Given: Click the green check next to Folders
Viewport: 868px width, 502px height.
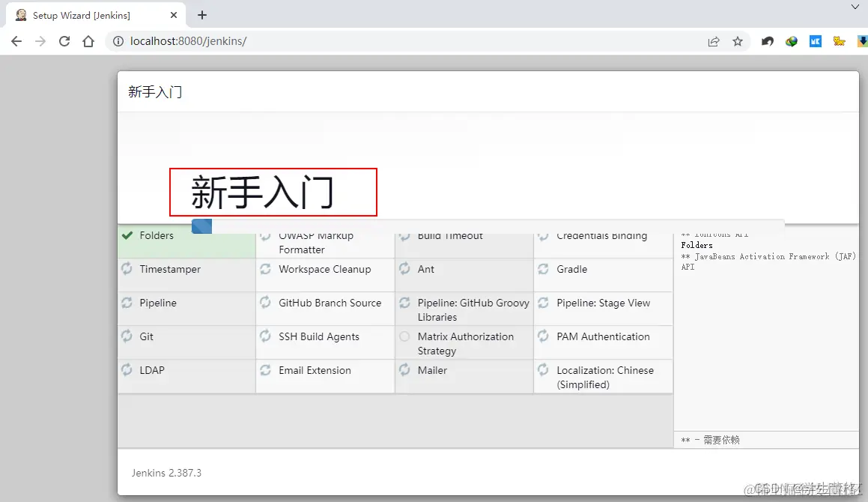Looking at the screenshot, I should [x=127, y=235].
